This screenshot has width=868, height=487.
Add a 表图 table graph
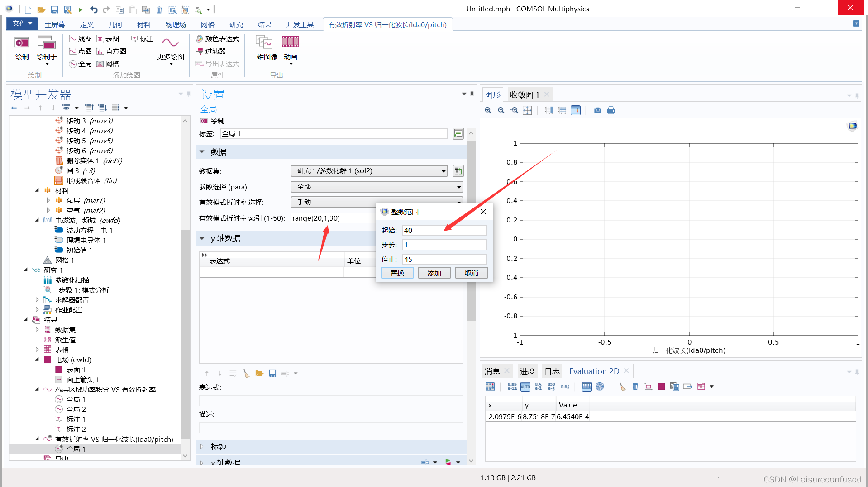click(108, 39)
